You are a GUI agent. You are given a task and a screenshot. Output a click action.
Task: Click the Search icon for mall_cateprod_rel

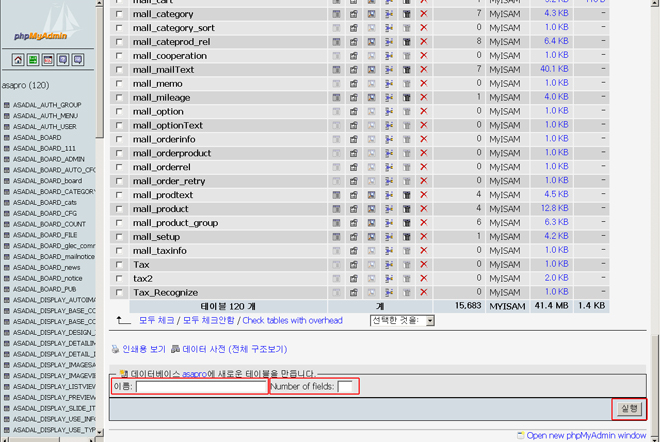[371, 42]
